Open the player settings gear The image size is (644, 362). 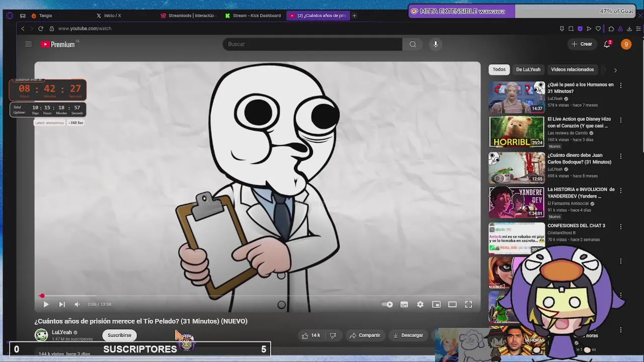point(420,304)
